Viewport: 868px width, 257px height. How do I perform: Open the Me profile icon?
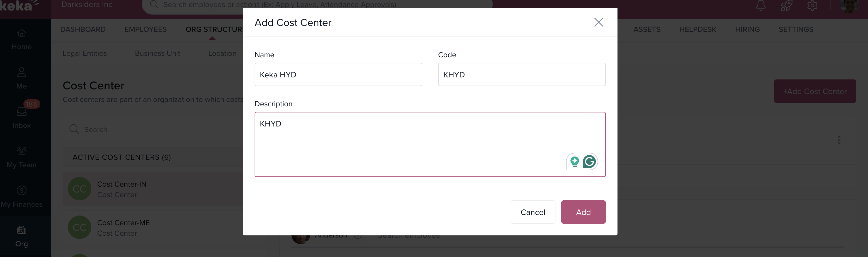[22, 72]
